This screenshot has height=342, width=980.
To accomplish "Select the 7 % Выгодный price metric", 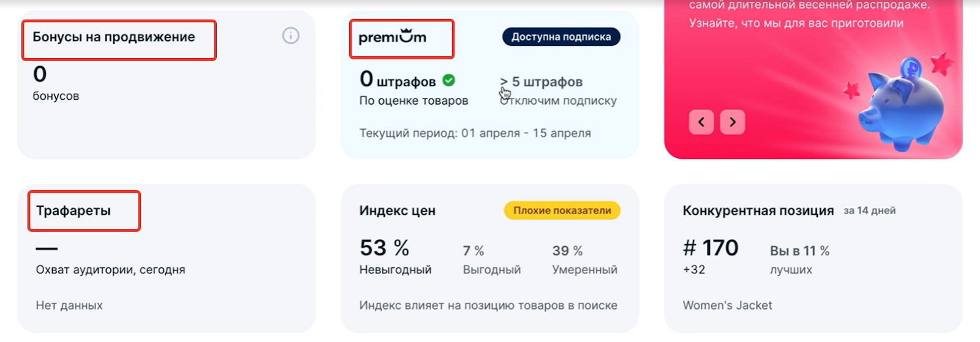I will pyautogui.click(x=492, y=259).
